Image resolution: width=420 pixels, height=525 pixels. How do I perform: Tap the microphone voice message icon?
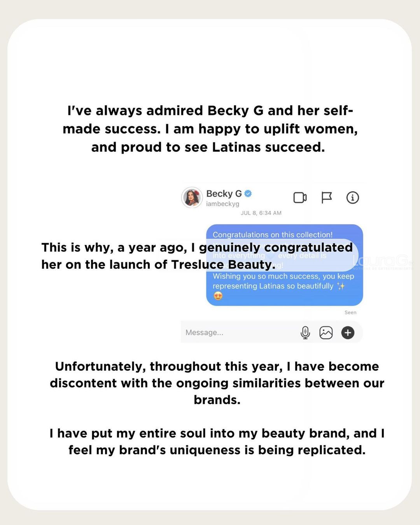[305, 332]
